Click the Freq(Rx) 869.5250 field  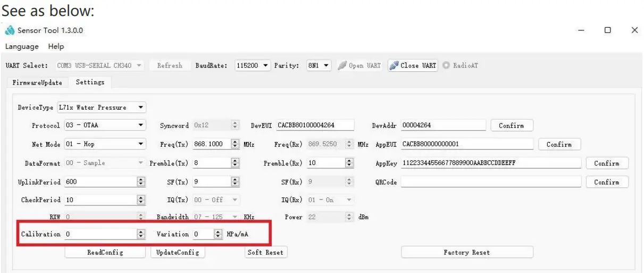330,144
